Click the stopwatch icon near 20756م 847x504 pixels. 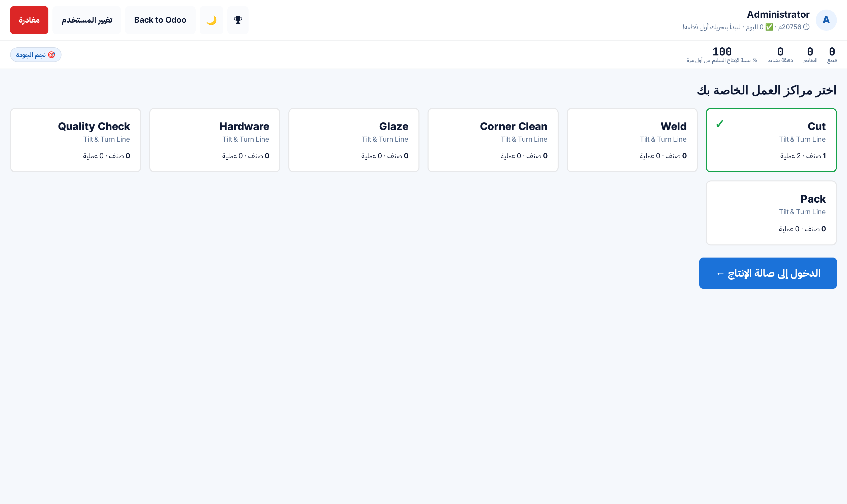coord(806,27)
